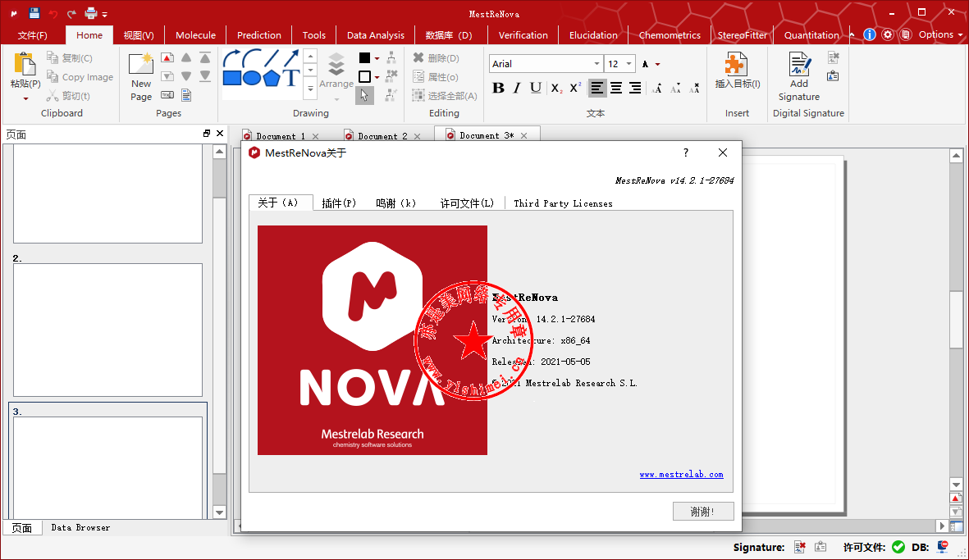Switch to the Document 2 tab

pos(382,136)
